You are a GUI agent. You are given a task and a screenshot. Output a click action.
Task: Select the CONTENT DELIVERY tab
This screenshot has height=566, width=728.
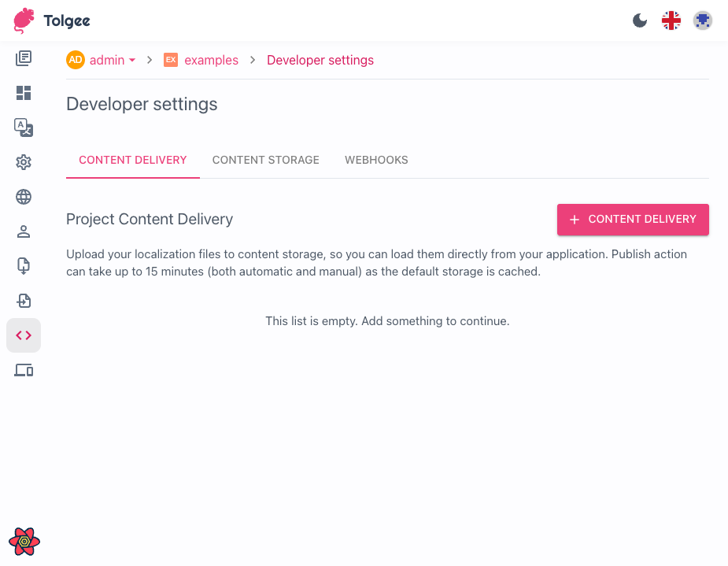[132, 160]
